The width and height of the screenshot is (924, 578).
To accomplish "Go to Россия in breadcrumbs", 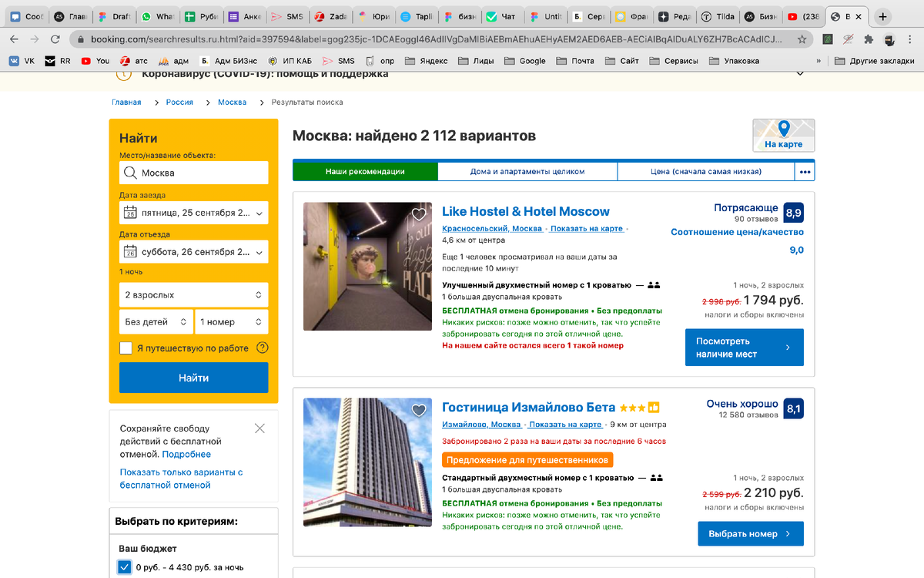I will click(179, 102).
